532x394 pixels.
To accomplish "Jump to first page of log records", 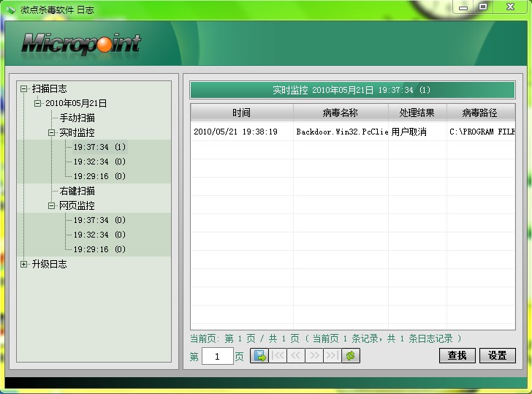I will (278, 356).
